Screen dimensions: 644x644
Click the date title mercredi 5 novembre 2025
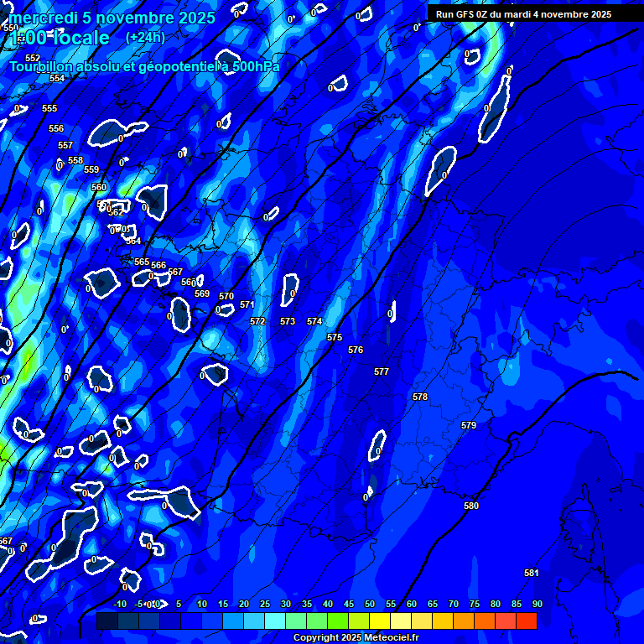112,18
